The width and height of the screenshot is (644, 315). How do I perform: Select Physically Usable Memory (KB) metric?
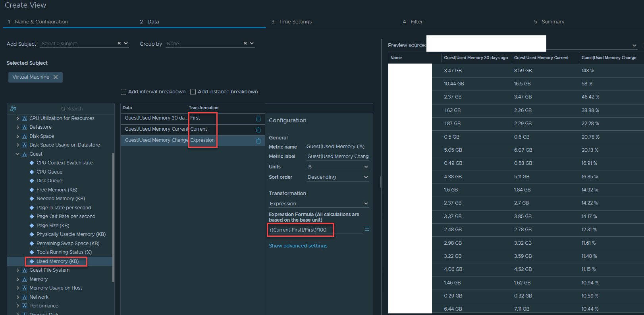71,234
